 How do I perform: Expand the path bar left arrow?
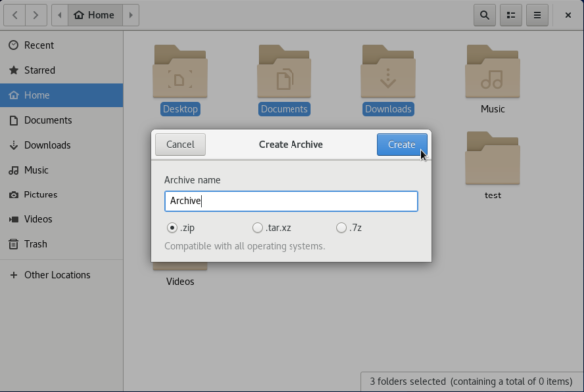tap(60, 15)
